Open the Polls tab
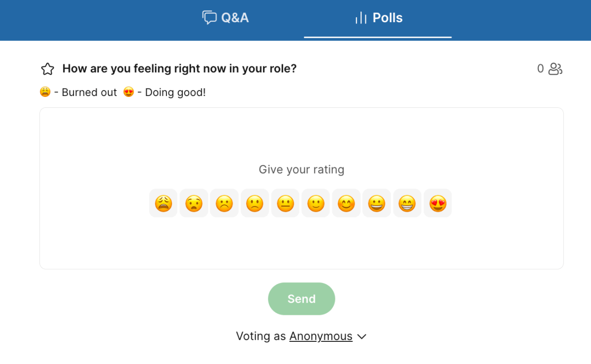 [x=378, y=18]
